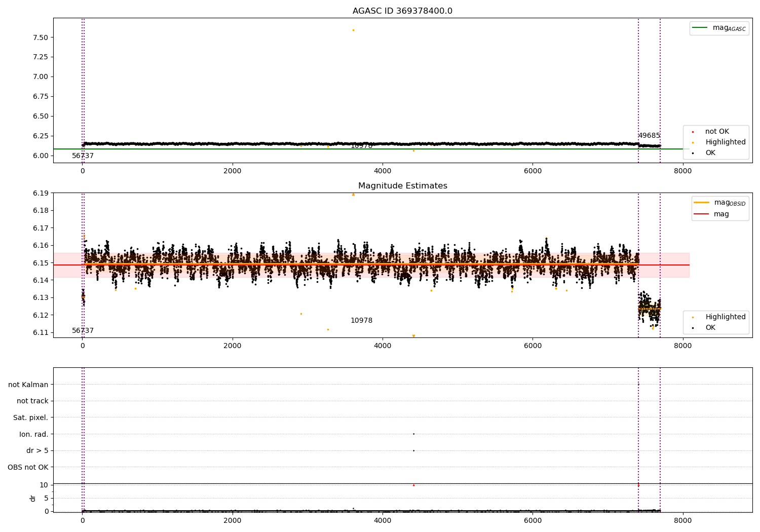
Task: Click the red dr marker near 4400
Action: 413,485
